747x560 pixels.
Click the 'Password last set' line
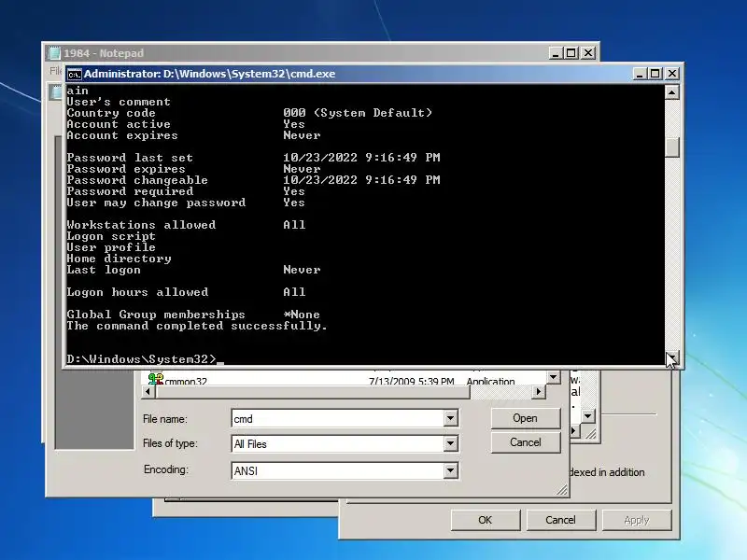pos(253,158)
